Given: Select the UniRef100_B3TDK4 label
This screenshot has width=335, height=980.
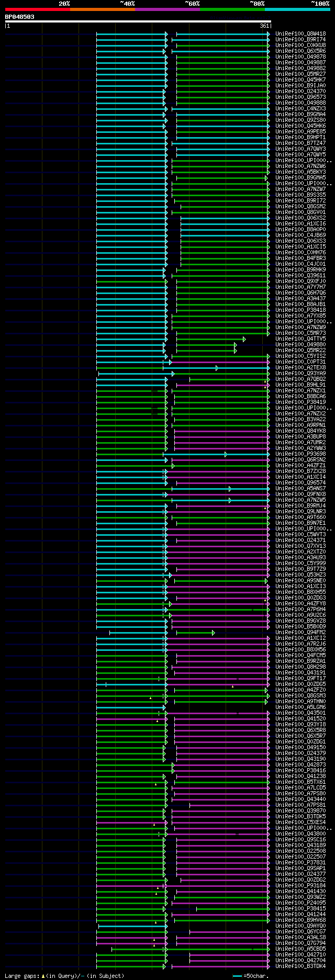Looking at the screenshot, I should tap(300, 966).
